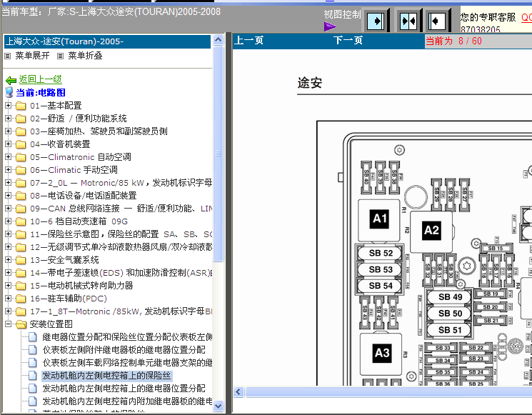Click fuse SB 52 in diagram
Image resolution: width=532 pixels, height=415 pixels.
[381, 253]
